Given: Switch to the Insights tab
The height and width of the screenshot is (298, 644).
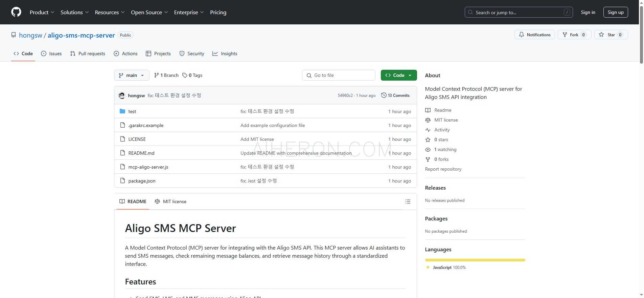Looking at the screenshot, I should (225, 54).
